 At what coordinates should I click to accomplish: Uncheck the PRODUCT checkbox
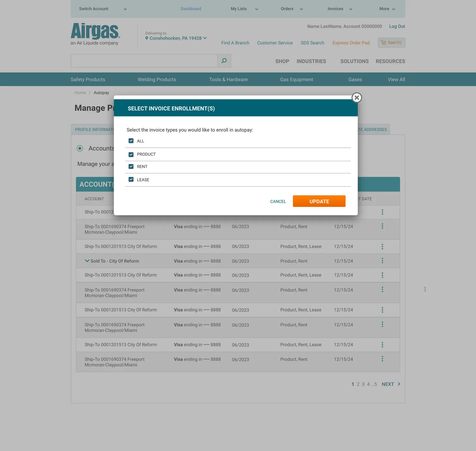pyautogui.click(x=131, y=154)
